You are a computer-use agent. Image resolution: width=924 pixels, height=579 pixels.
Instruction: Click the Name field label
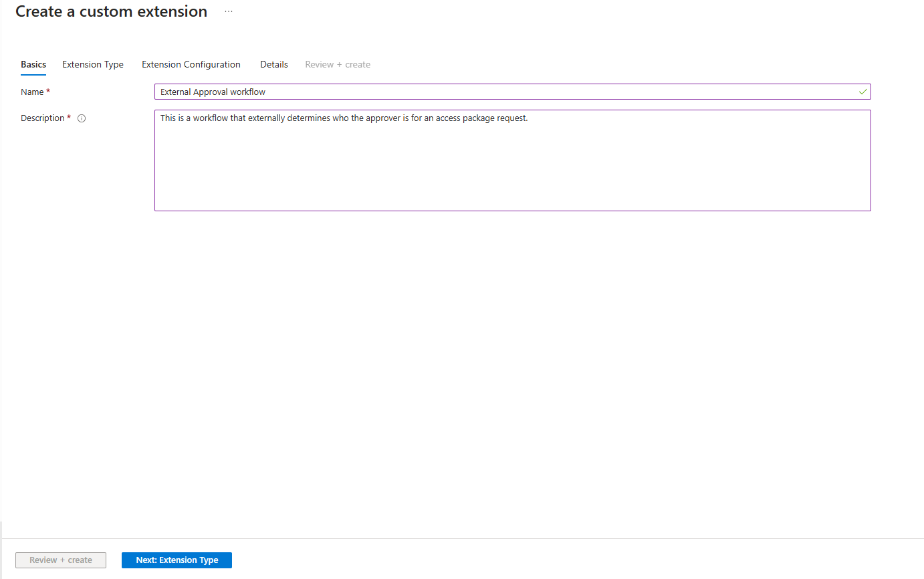31,92
